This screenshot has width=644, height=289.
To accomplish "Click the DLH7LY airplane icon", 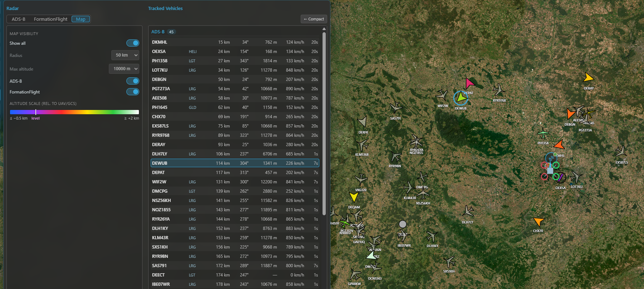I will [x=468, y=211].
